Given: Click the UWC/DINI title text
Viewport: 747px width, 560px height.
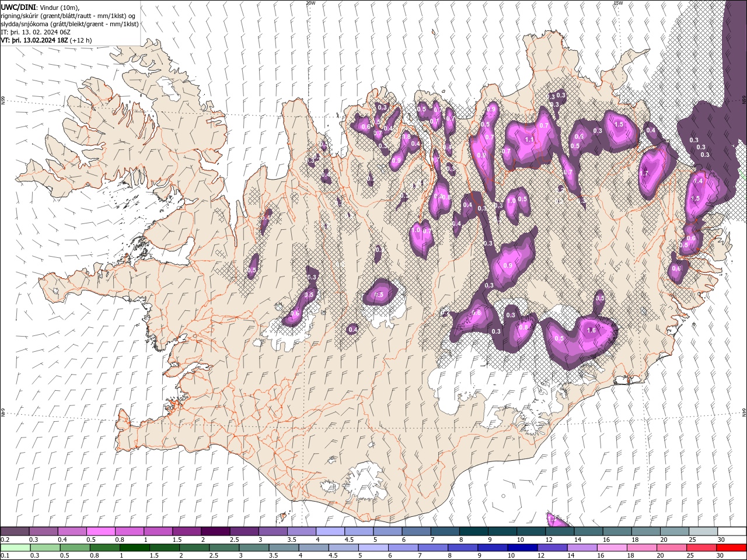Looking at the screenshot, I should pyautogui.click(x=18, y=7).
